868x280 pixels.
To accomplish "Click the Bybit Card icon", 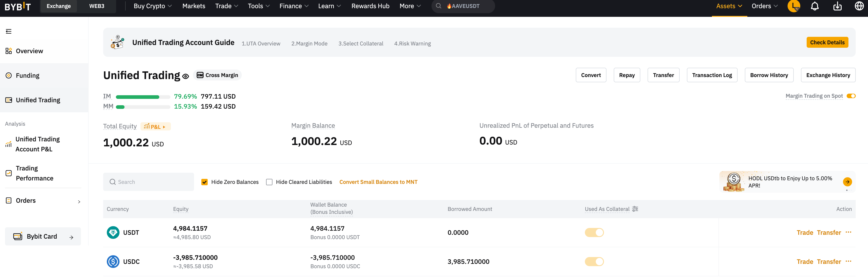I will tap(18, 236).
